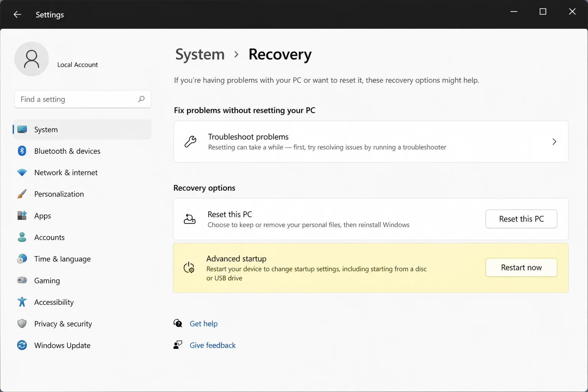Focus the Find a setting search box

click(x=83, y=99)
